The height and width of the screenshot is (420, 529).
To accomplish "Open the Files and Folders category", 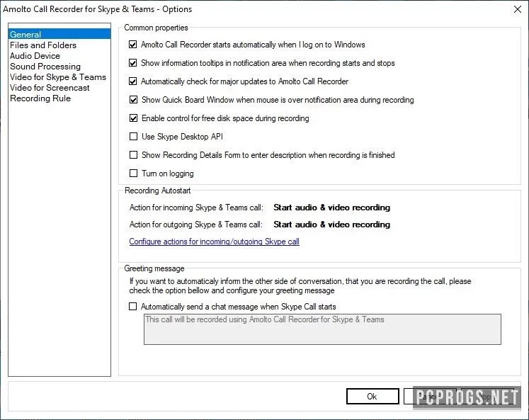I will 43,45.
